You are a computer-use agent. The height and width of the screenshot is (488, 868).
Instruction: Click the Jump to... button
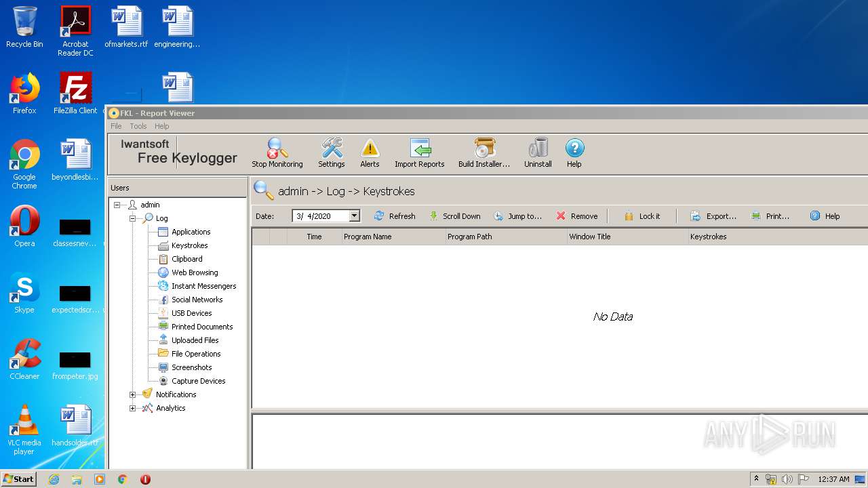tap(517, 216)
